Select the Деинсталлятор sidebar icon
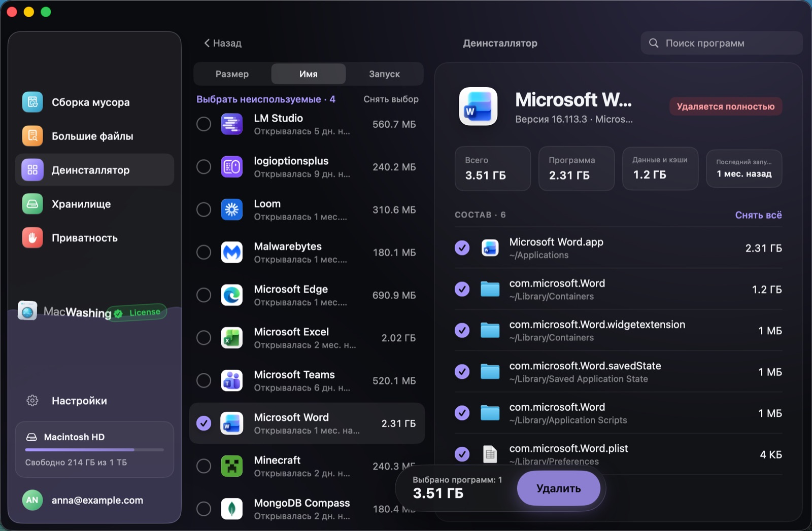This screenshot has height=531, width=812. 32,170
